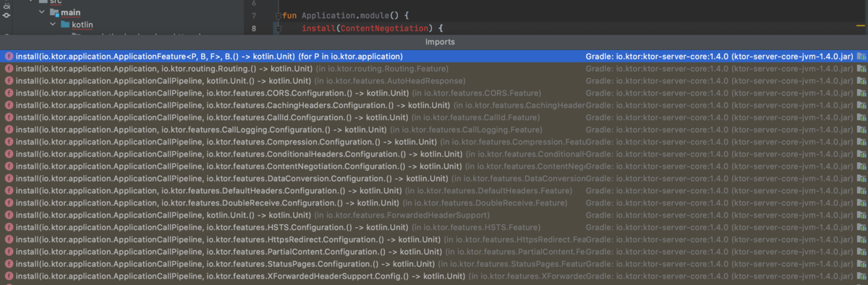Click the Gradle jar text on the ForwardedHeaderSupport row

[x=720, y=215]
